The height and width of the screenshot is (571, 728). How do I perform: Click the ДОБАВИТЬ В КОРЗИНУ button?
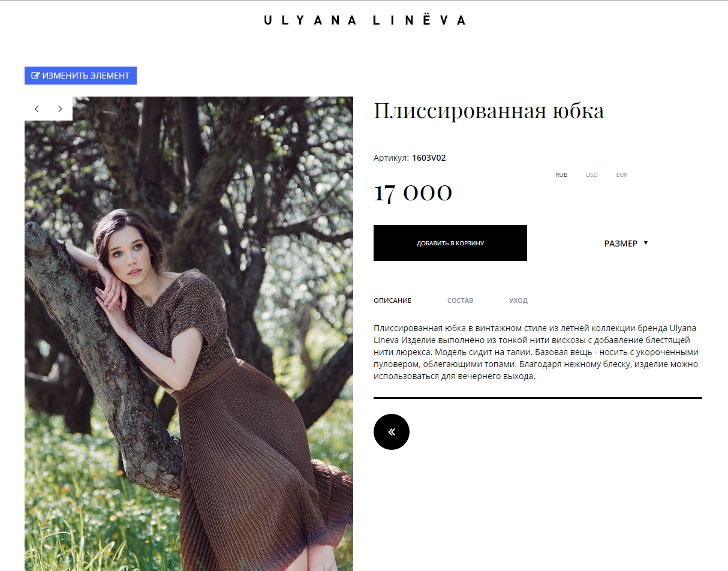coord(450,243)
